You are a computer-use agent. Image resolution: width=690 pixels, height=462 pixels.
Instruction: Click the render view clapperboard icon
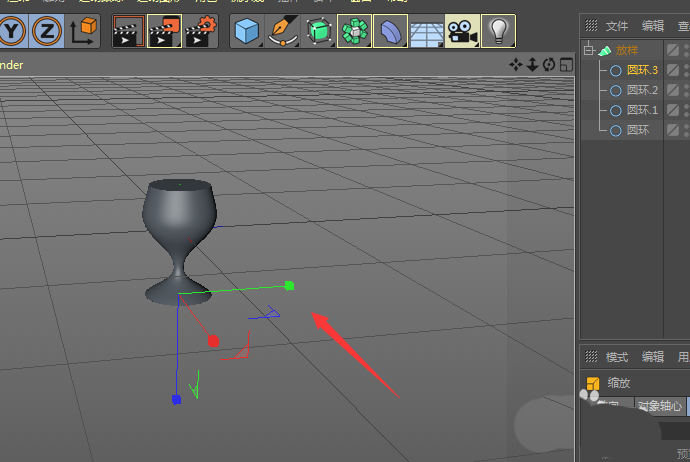127,32
